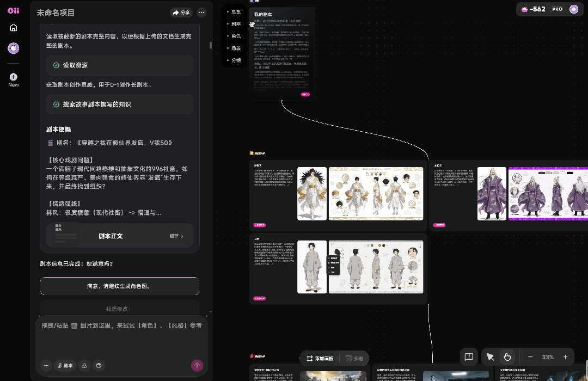588x381 pixels.
Task: Click pink tag under white-robed character card
Action: tap(260, 225)
